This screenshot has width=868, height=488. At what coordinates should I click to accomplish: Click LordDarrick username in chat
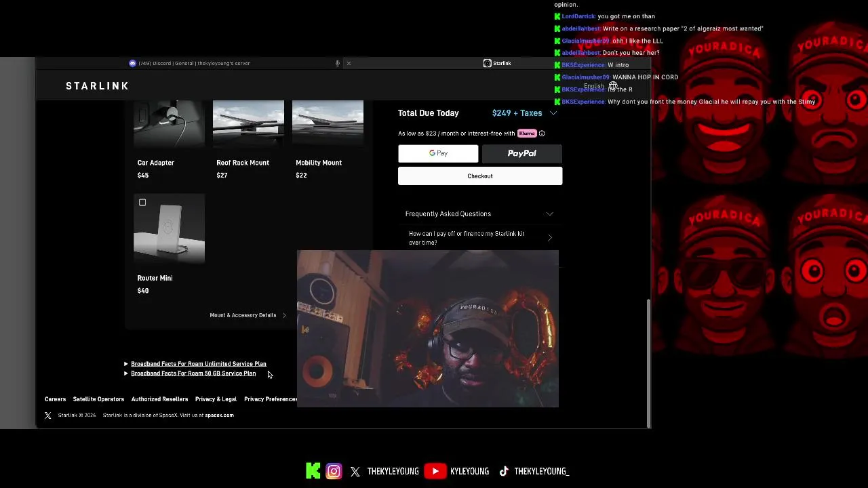click(578, 16)
